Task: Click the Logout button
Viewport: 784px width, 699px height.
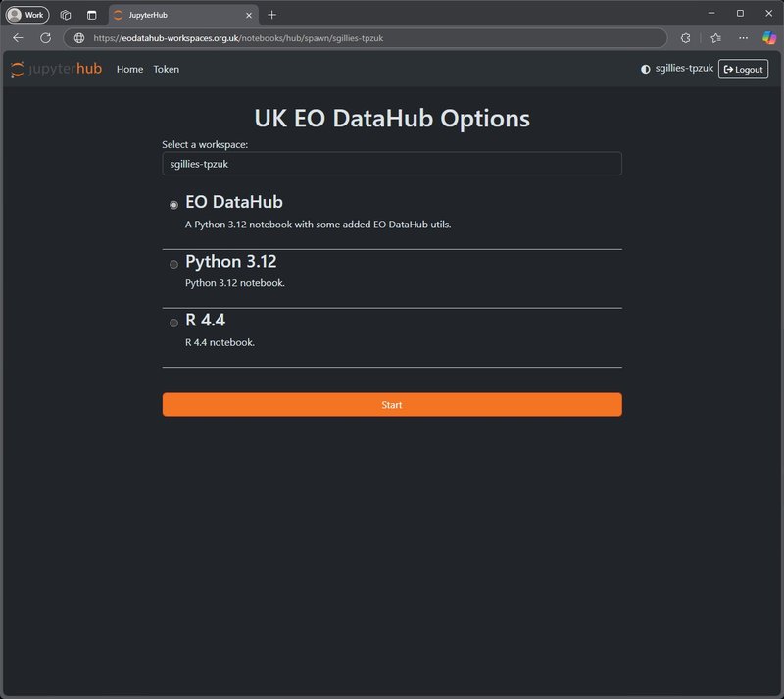Action: click(743, 69)
